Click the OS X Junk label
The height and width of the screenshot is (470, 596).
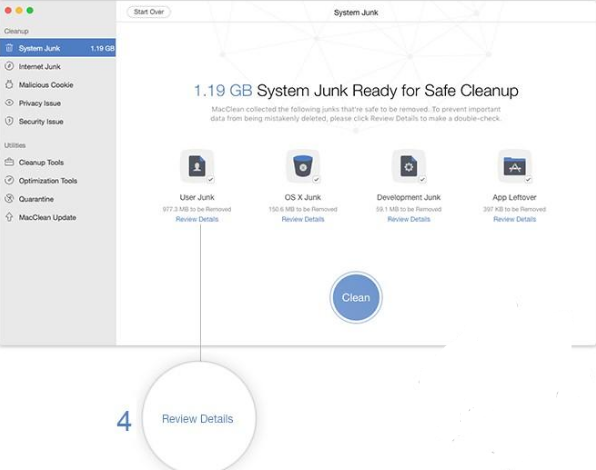click(303, 197)
